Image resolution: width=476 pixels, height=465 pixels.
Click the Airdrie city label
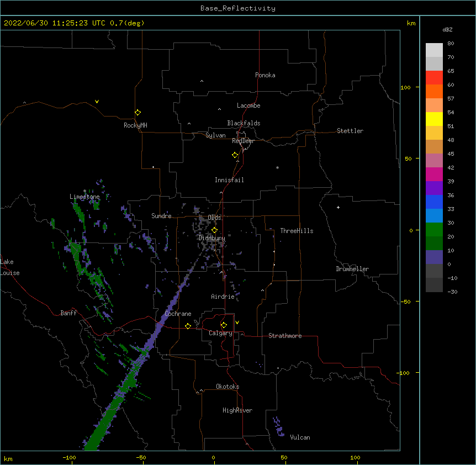(x=223, y=297)
